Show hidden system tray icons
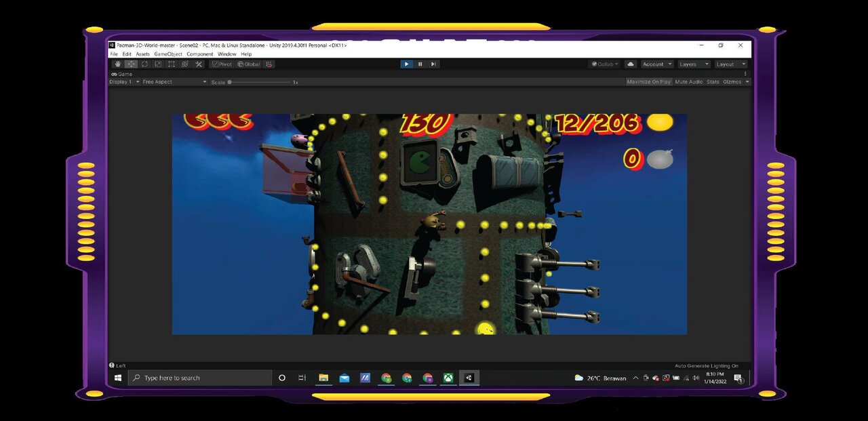This screenshot has width=868, height=421. tap(635, 378)
